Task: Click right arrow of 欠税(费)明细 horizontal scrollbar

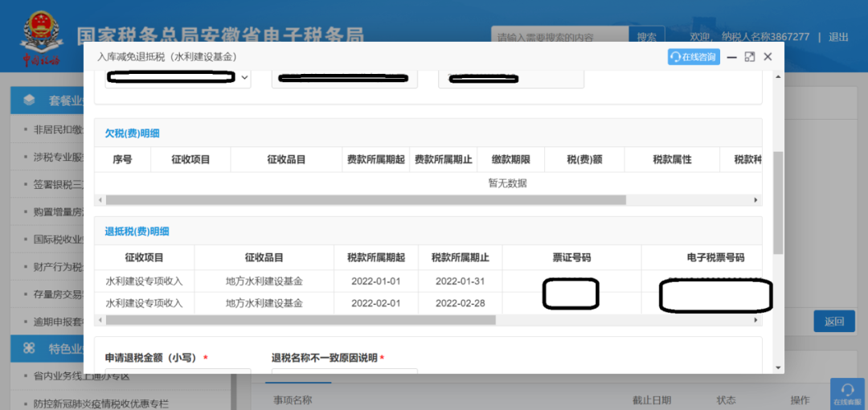Action: pos(755,199)
